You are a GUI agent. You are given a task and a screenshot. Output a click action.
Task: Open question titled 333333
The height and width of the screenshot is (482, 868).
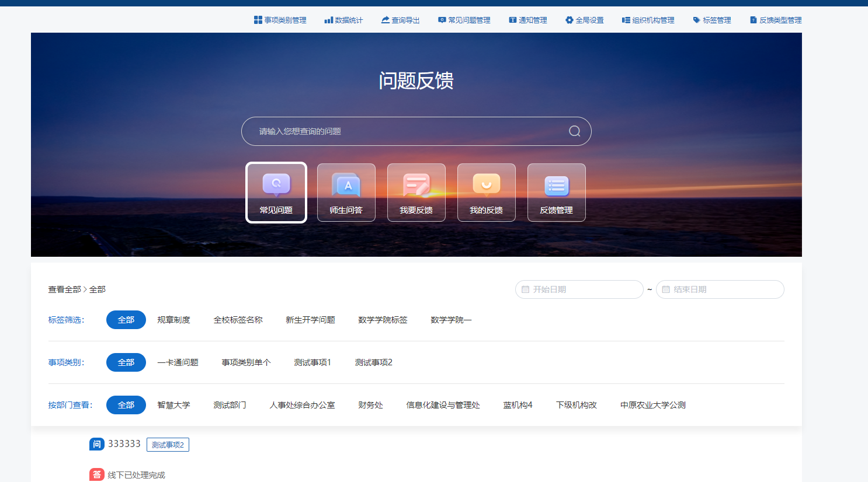coord(124,444)
